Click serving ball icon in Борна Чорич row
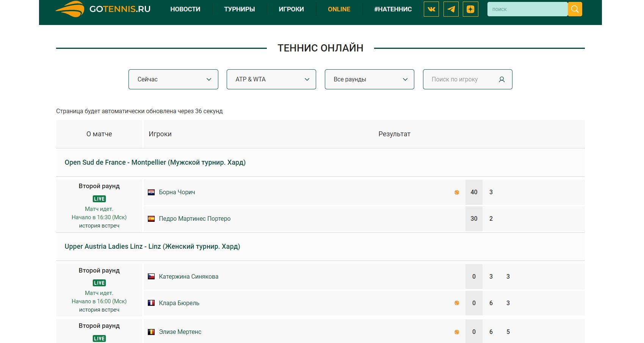The width and height of the screenshot is (644, 343). point(457,192)
